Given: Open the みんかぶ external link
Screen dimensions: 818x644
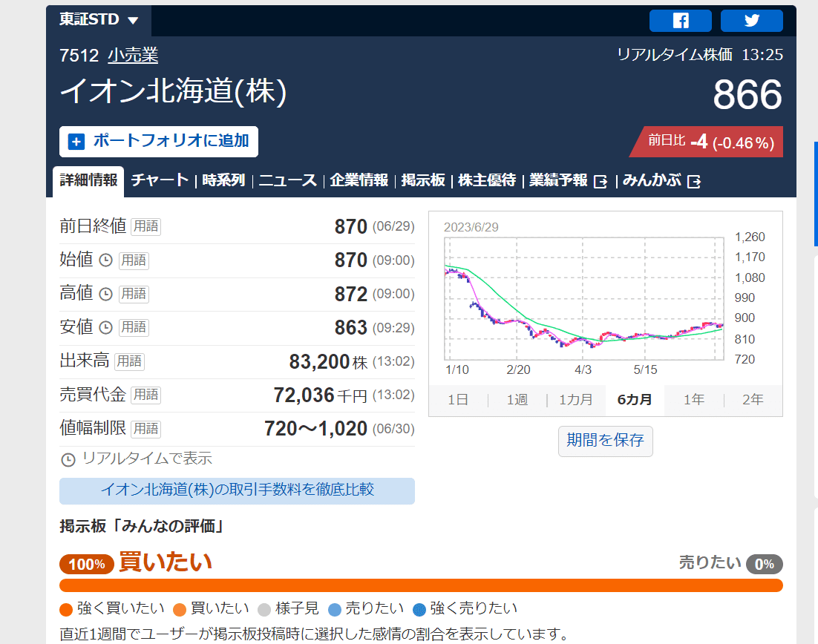Looking at the screenshot, I should pos(652,180).
